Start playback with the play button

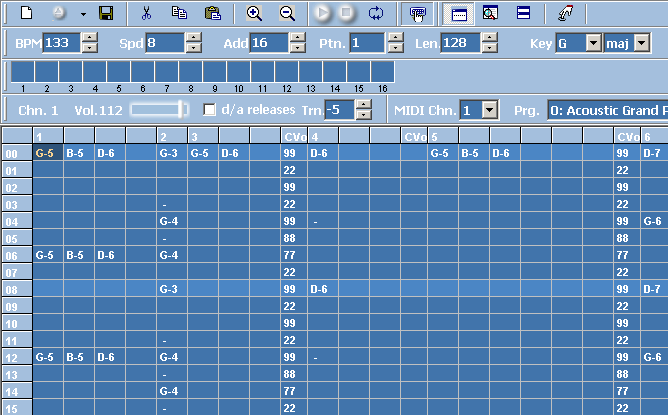pos(322,13)
